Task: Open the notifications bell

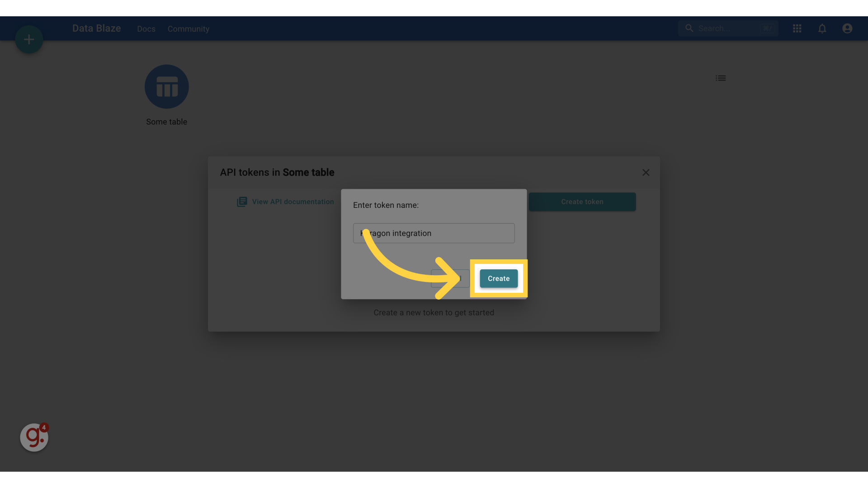Action: tap(822, 28)
